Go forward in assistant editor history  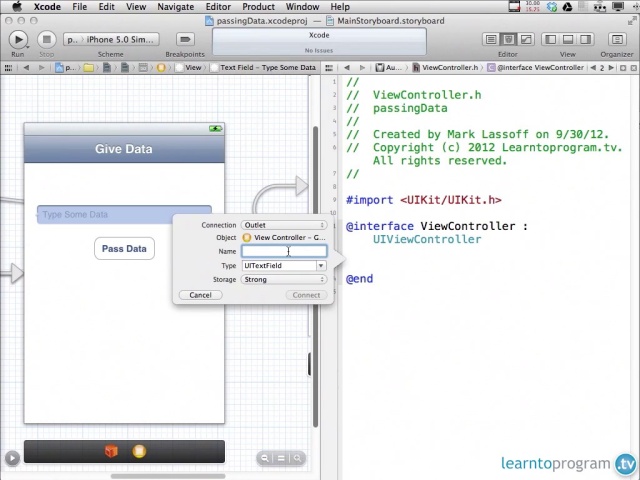[x=362, y=68]
